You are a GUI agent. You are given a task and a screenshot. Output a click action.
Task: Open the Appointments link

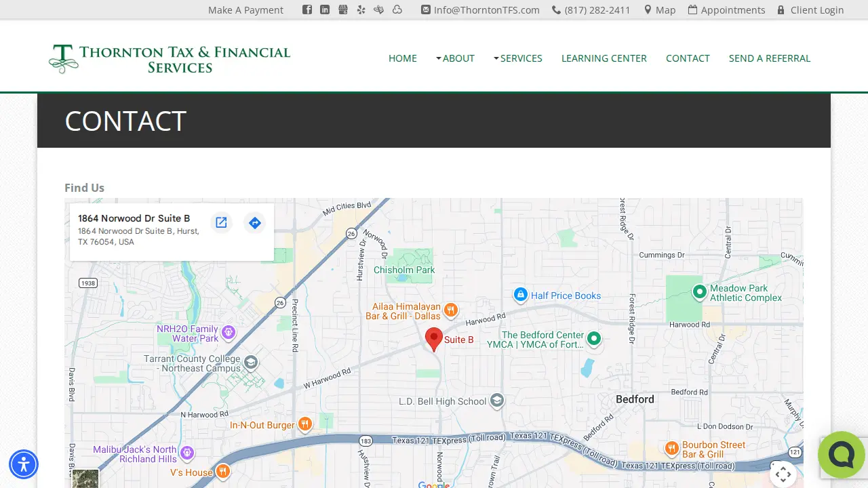[733, 10]
